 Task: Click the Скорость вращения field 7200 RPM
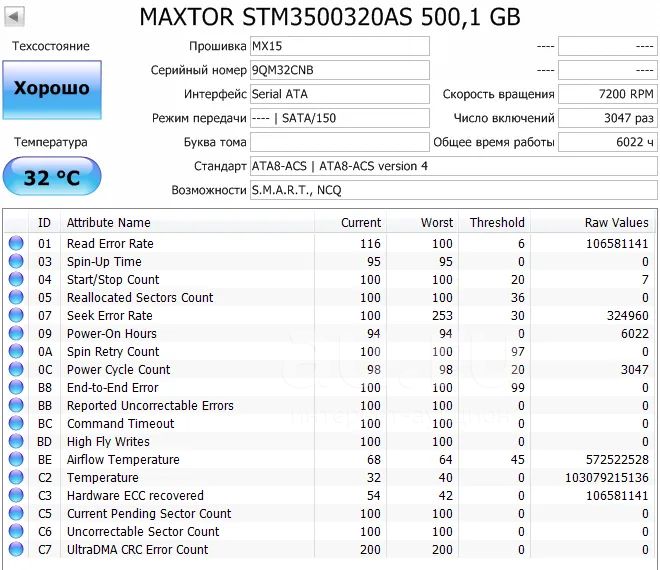click(x=608, y=94)
